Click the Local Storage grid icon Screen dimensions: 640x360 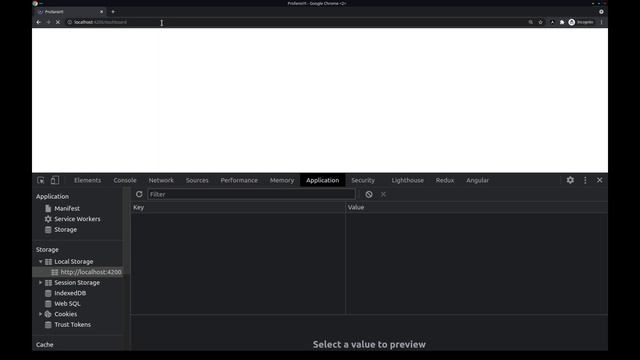[x=48, y=262]
